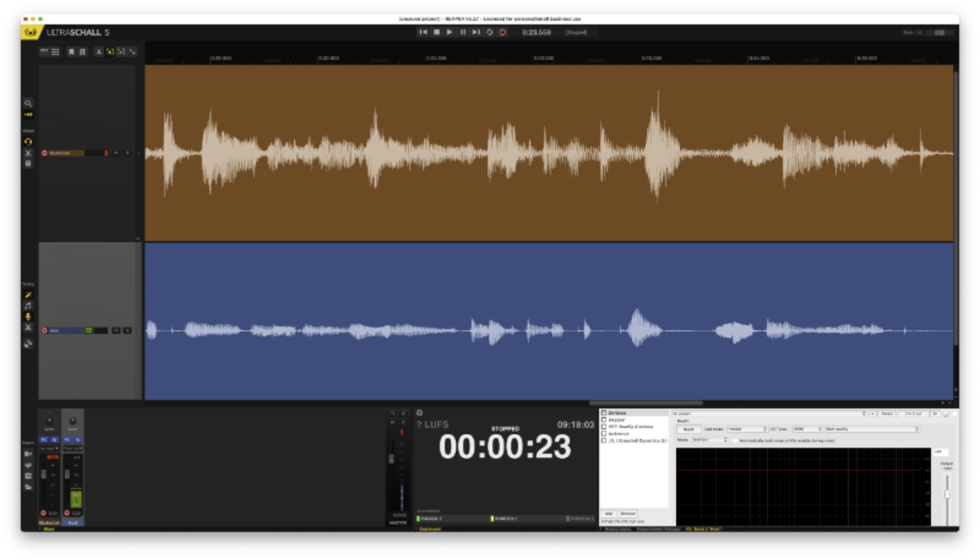Click the FX button on Host mixer strip
The height and width of the screenshot is (559, 980).
point(68,440)
